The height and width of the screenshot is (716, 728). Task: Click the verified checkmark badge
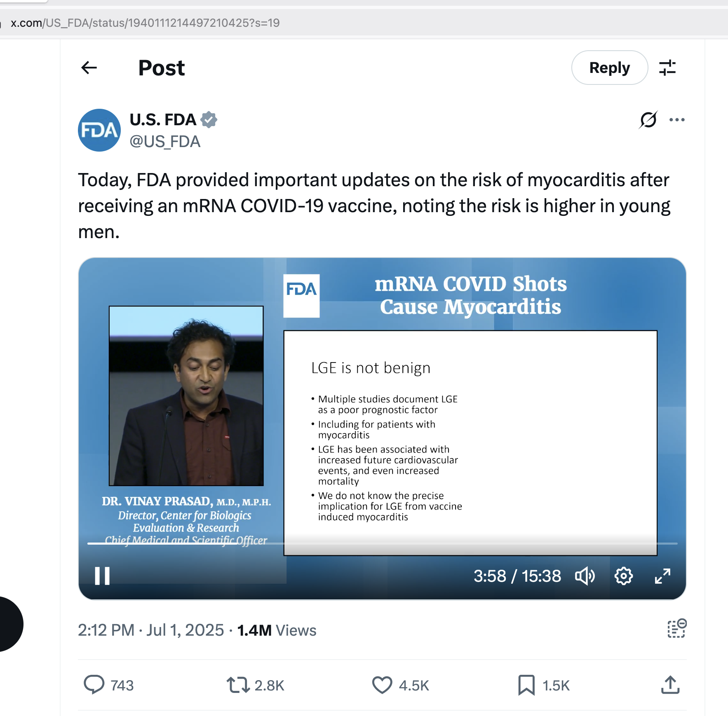209,120
